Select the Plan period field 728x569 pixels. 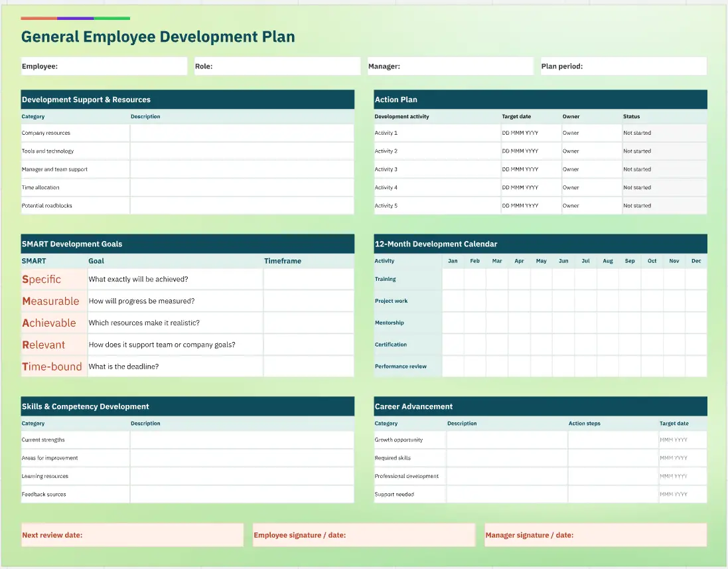(624, 66)
